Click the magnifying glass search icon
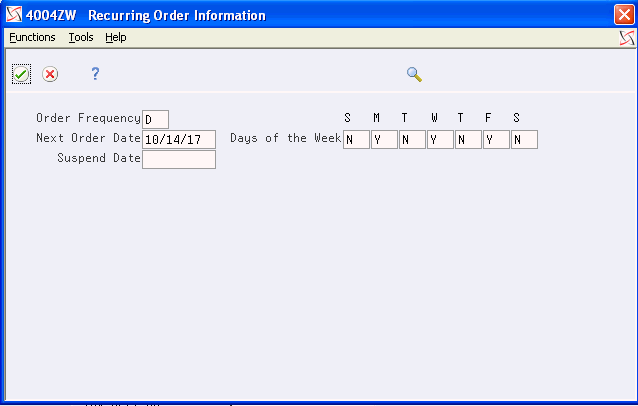Image resolution: width=638 pixels, height=406 pixels. [414, 74]
